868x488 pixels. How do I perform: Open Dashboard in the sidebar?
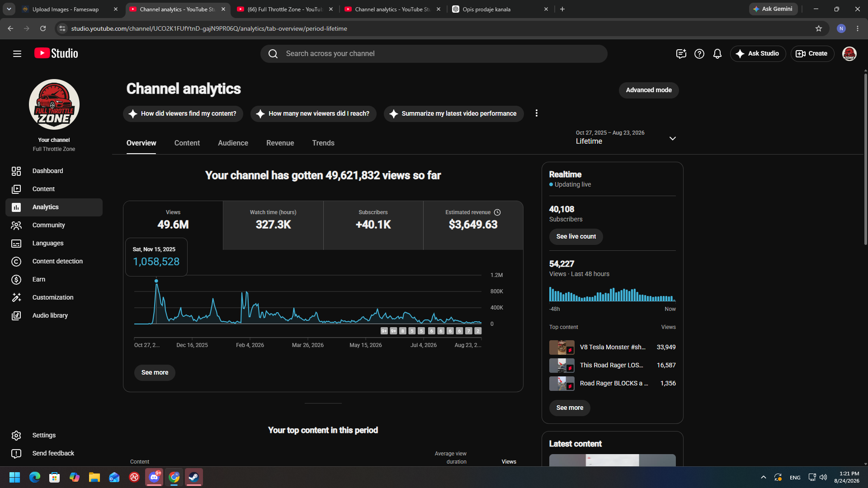point(54,171)
